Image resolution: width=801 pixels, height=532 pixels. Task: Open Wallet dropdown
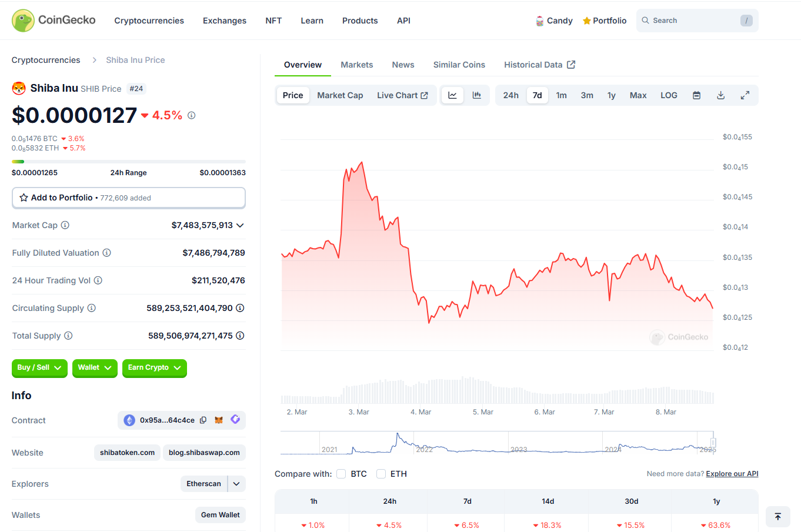[x=95, y=368]
